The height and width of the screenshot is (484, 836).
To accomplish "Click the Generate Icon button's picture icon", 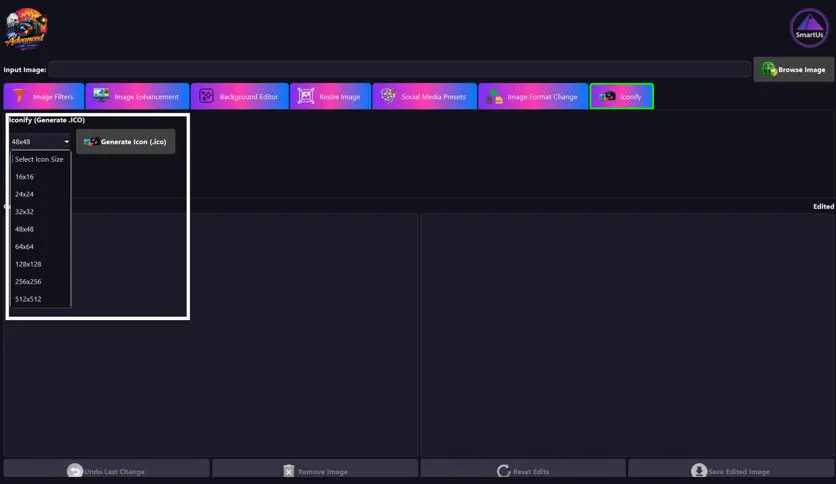I will [x=91, y=142].
